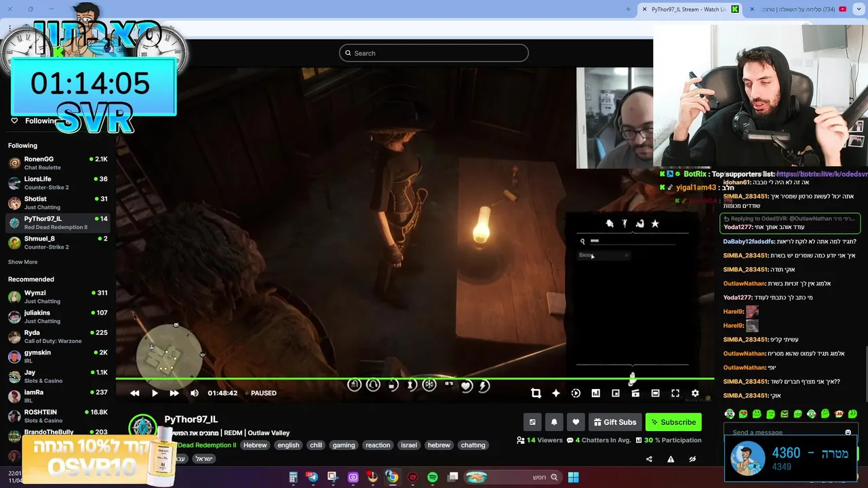
Task: Click the news-page icon button beside bell
Action: click(532, 422)
